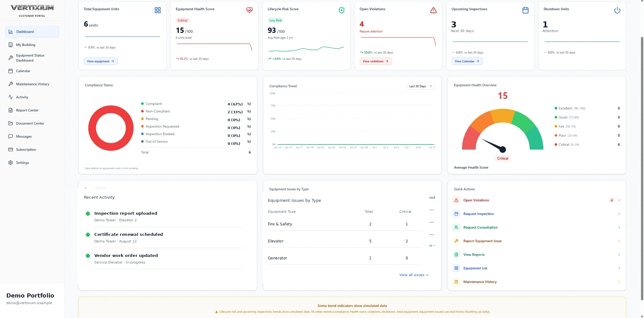Click the Open Violations warning triangle icon
Viewport: 644px width, 318px height.
click(433, 10)
